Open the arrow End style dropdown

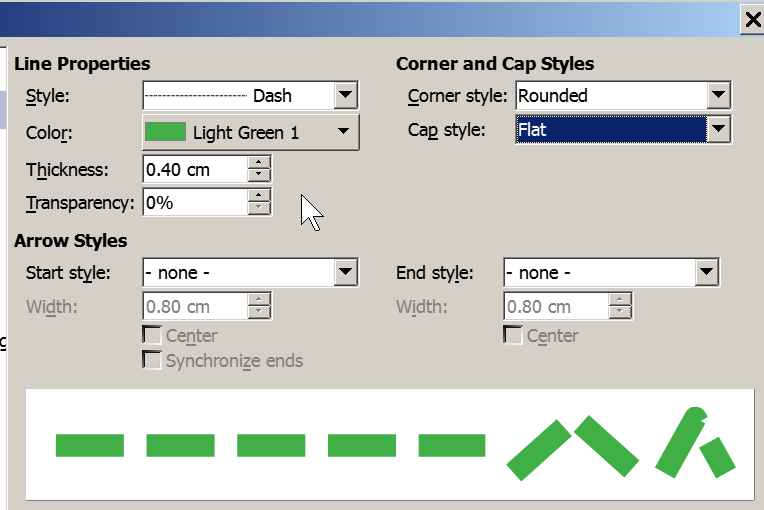coord(707,272)
